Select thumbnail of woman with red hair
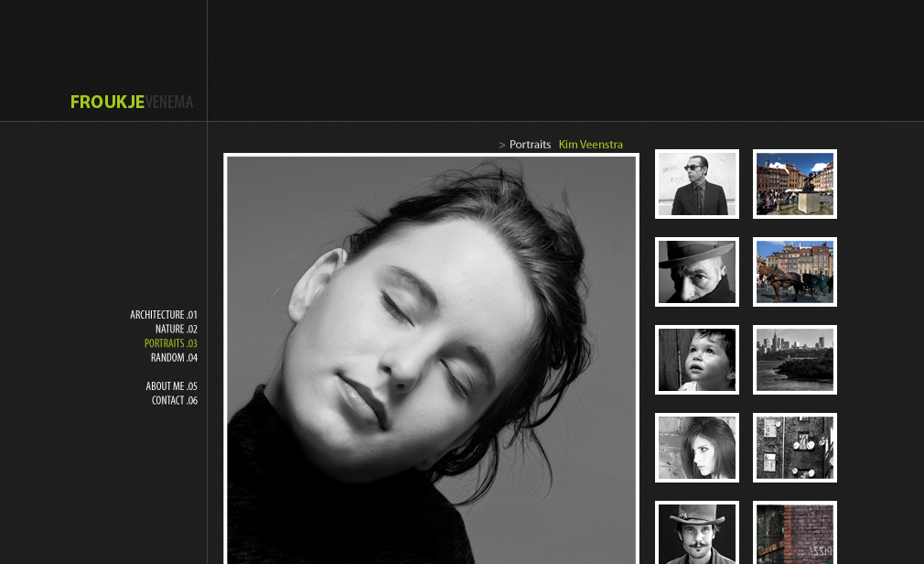The image size is (924, 564). pos(696,448)
